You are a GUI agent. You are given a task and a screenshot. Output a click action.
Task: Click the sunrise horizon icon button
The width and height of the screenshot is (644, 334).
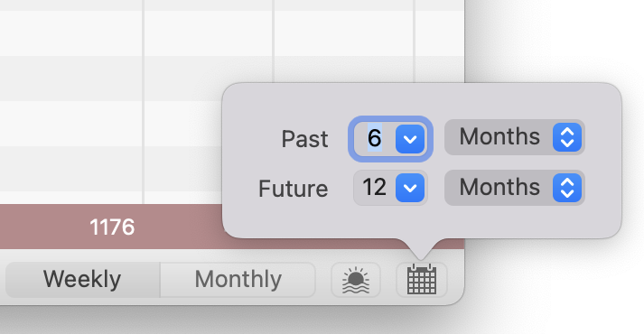[x=356, y=280]
